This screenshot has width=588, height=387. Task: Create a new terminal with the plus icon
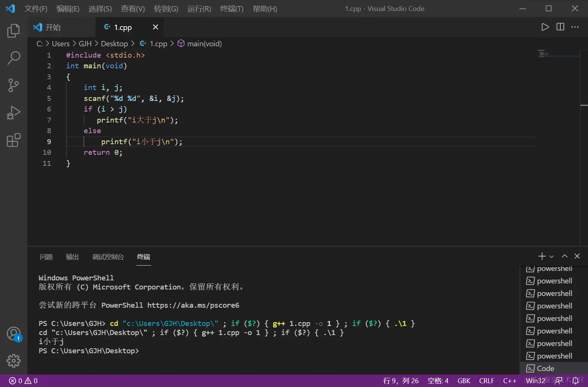(x=542, y=256)
